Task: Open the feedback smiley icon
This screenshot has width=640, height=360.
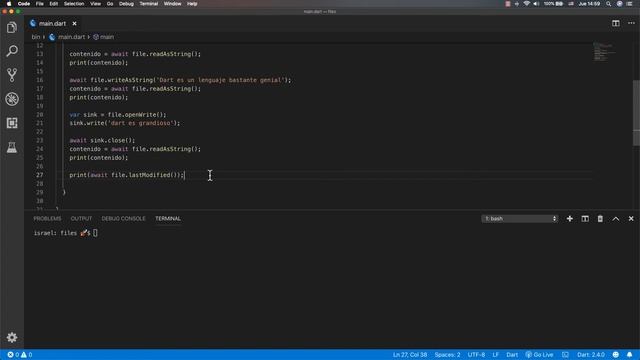Action: tap(616, 355)
